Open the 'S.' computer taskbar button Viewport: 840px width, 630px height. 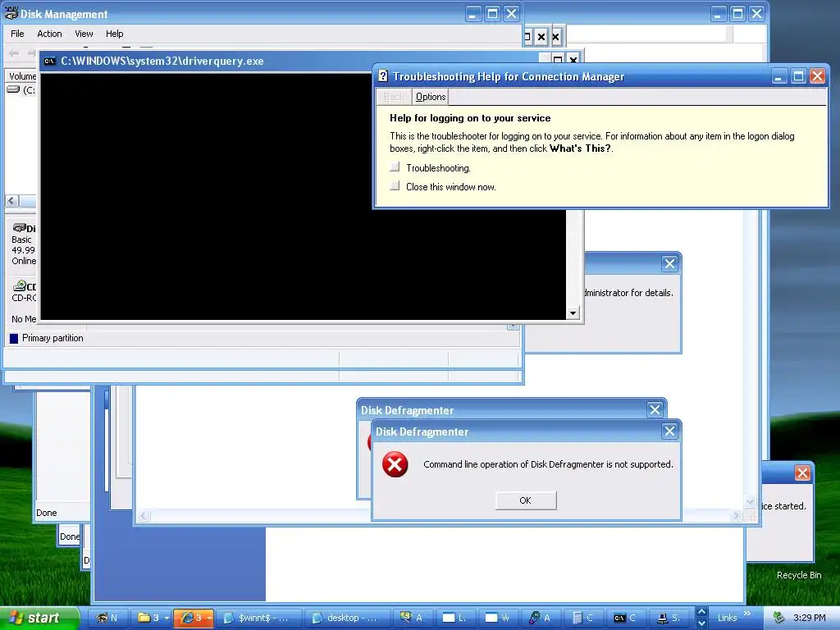click(669, 618)
